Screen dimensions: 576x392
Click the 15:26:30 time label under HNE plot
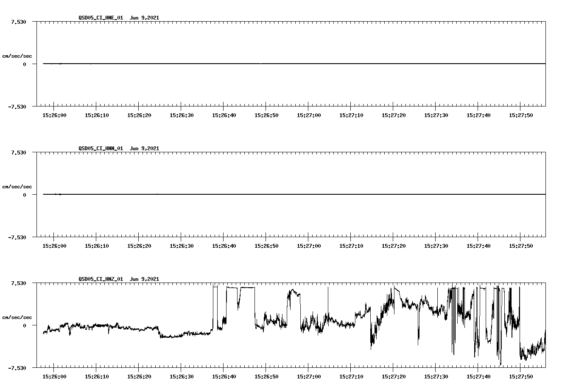pos(182,115)
